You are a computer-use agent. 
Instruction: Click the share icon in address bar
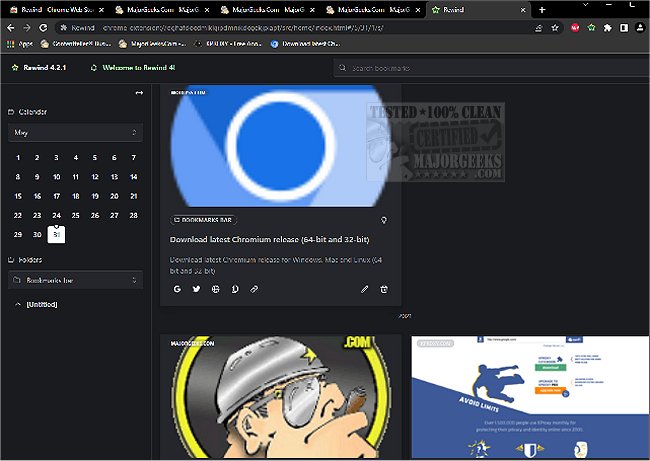coord(538,28)
